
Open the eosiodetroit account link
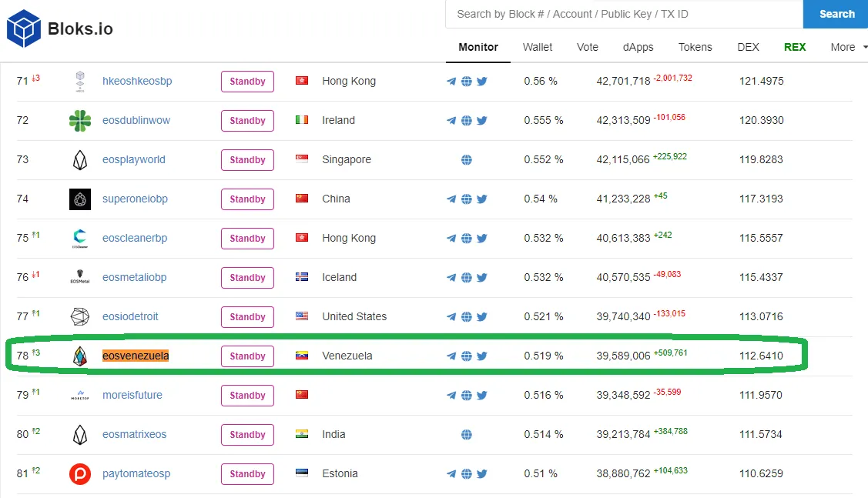tap(130, 317)
